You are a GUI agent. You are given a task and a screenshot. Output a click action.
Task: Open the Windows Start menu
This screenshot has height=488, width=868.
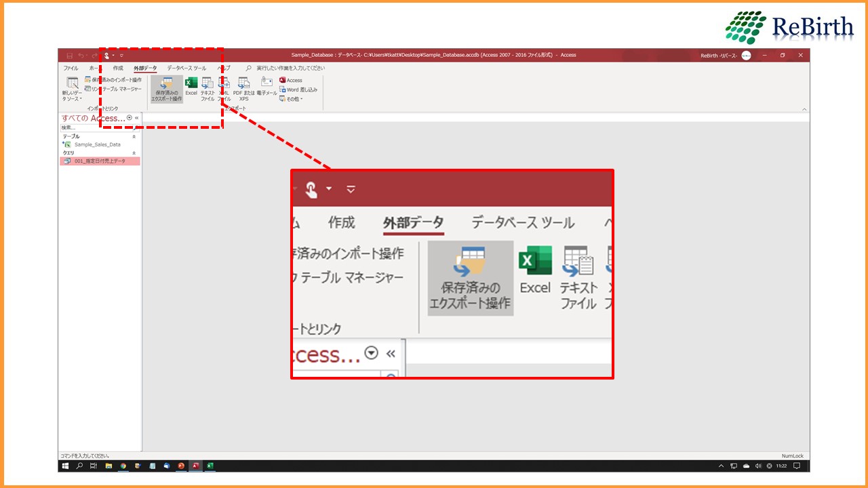click(x=66, y=466)
